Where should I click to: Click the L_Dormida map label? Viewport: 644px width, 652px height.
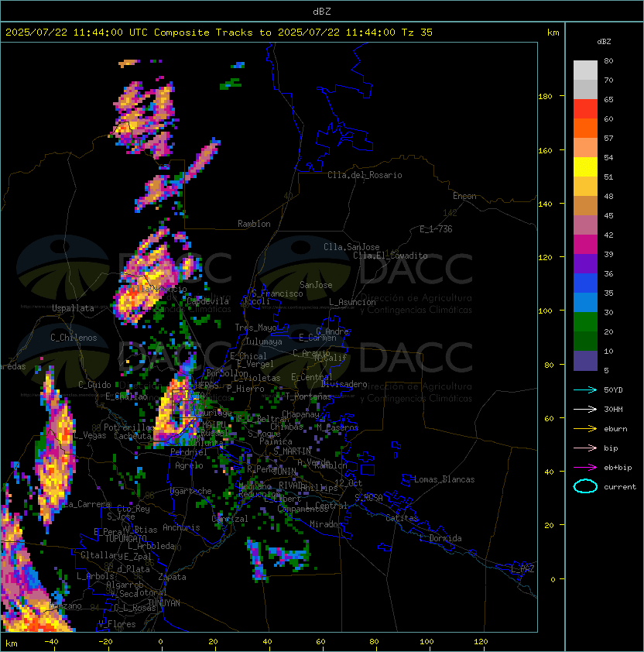[x=440, y=538]
